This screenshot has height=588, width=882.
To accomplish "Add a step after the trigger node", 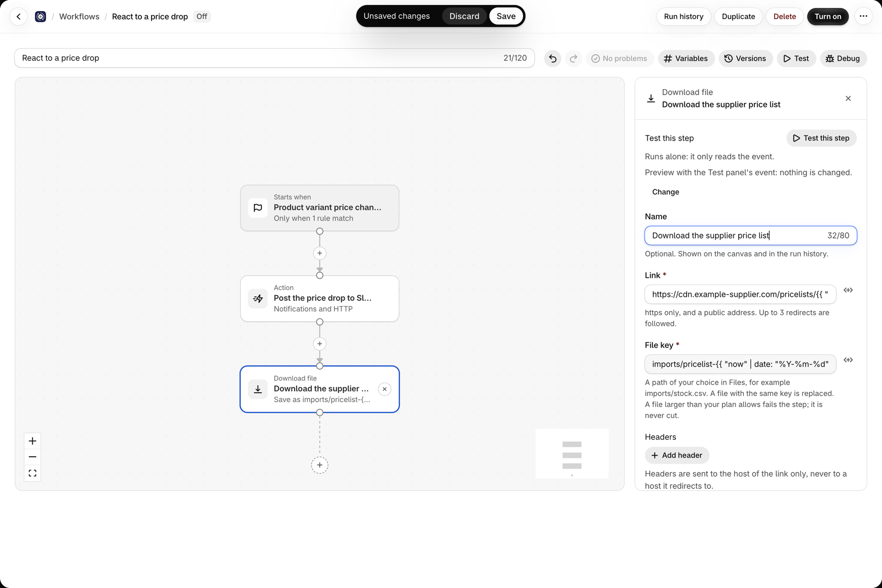I will tap(320, 253).
